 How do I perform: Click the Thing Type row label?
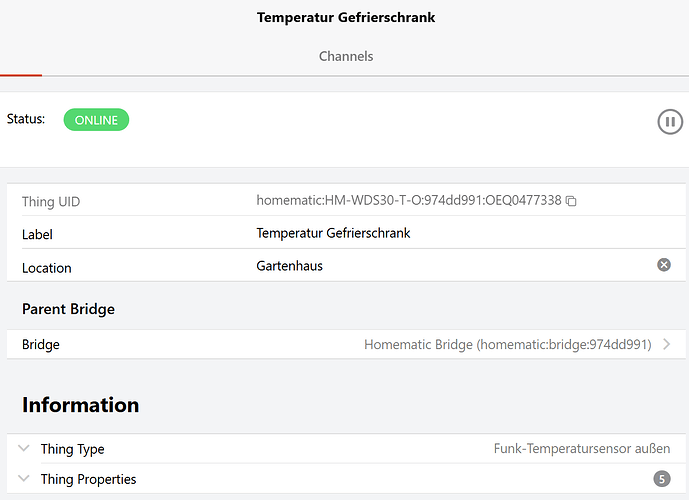tap(72, 449)
